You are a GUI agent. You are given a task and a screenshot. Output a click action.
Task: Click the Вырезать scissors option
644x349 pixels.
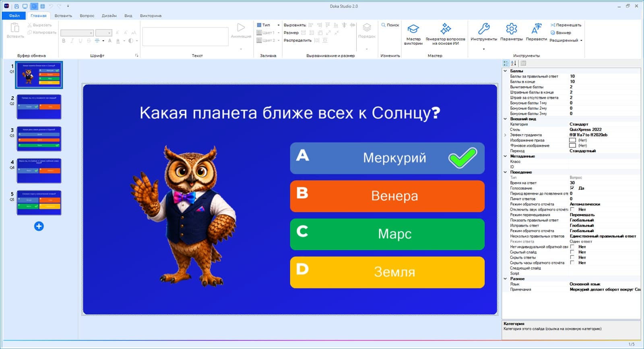pyautogui.click(x=39, y=25)
